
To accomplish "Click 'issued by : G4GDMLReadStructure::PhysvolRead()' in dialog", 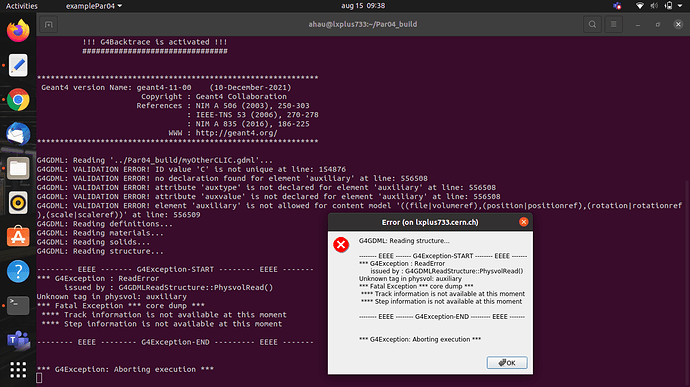I will (x=447, y=271).
